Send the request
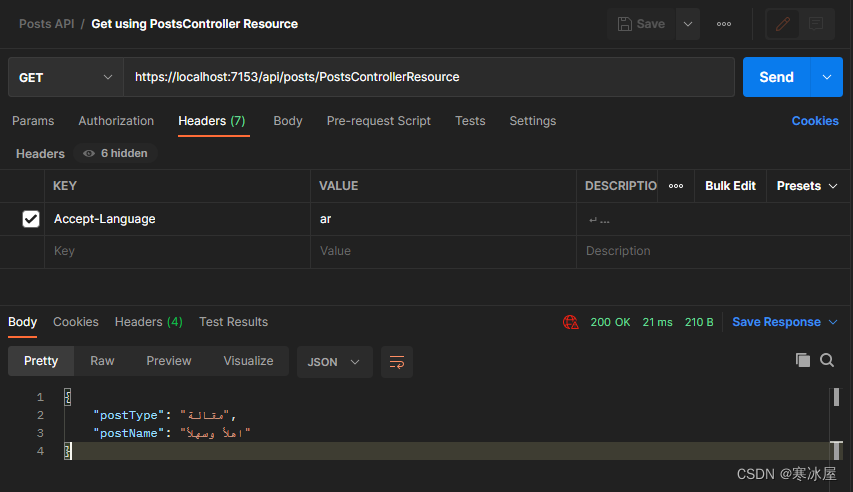The width and height of the screenshot is (853, 492). point(776,77)
